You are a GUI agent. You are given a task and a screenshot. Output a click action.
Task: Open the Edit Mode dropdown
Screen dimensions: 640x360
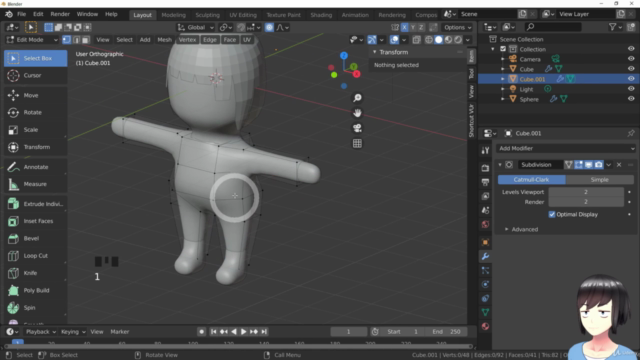point(32,40)
